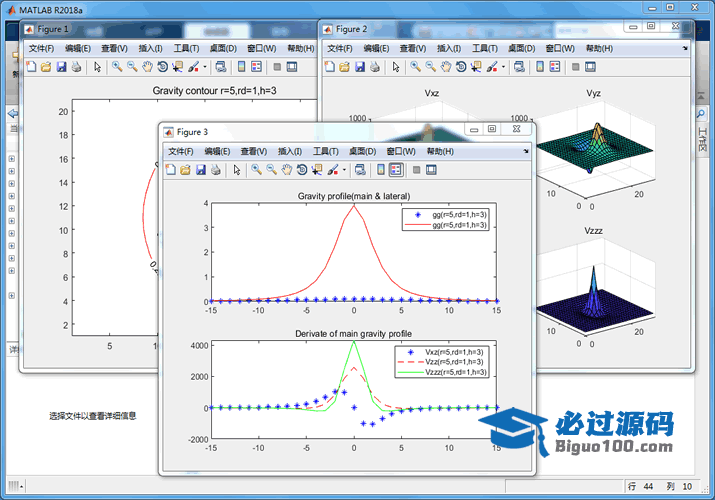The height and width of the screenshot is (500, 715).
Task: Toggle Insert Colorbar in Figure 1
Action: coord(242,67)
